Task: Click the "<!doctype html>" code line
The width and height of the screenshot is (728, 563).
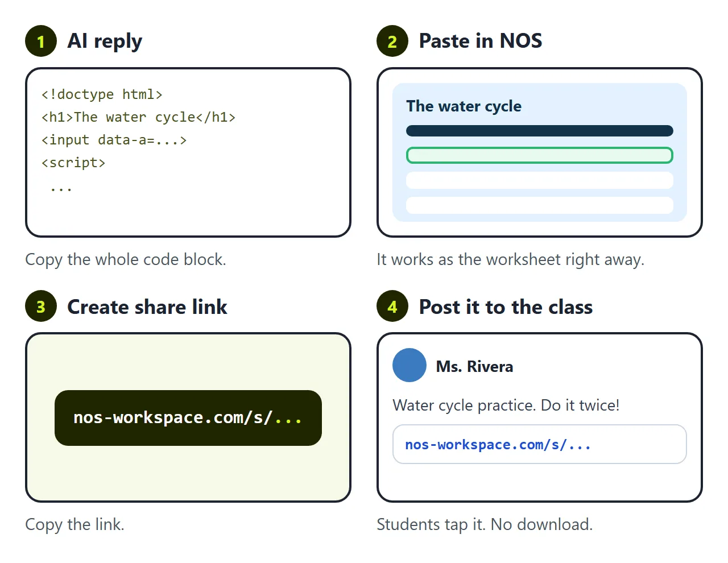Action: [102, 94]
